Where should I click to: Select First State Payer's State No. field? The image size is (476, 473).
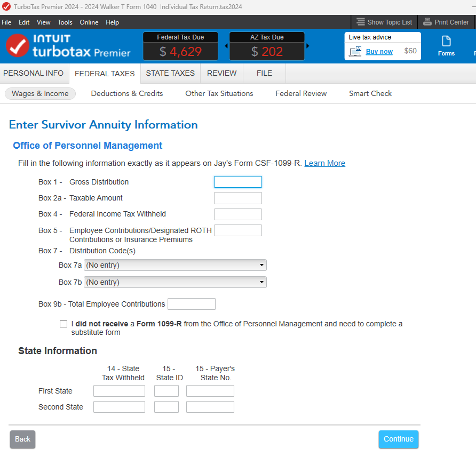coord(210,391)
